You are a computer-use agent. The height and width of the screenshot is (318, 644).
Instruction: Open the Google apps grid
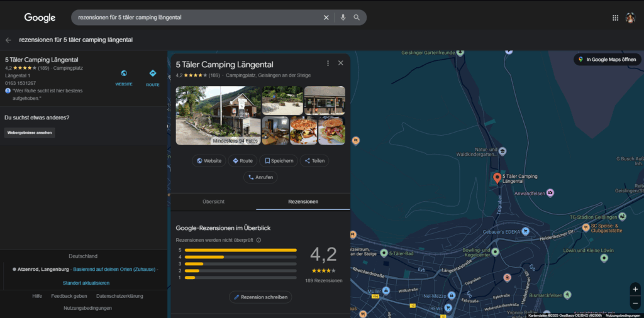click(615, 18)
